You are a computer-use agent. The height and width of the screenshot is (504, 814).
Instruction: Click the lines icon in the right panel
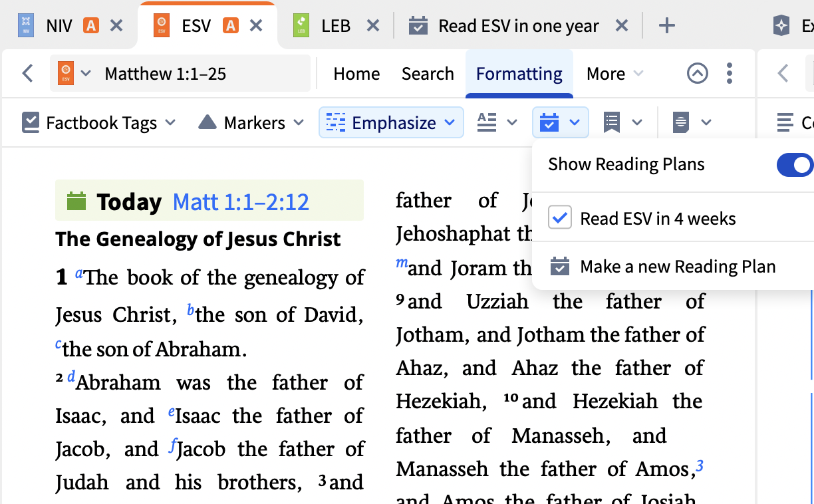coord(785,122)
